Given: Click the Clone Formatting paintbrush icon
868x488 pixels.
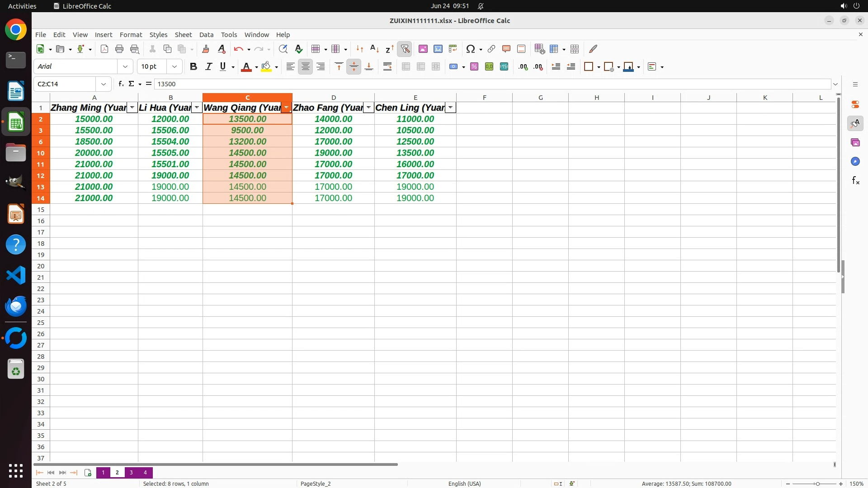Looking at the screenshot, I should 206,49.
